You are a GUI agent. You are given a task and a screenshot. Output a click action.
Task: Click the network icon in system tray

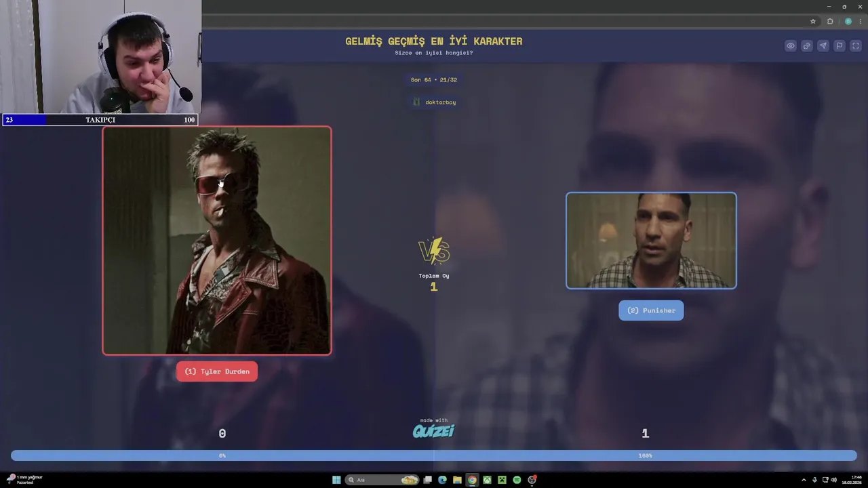[x=825, y=480]
